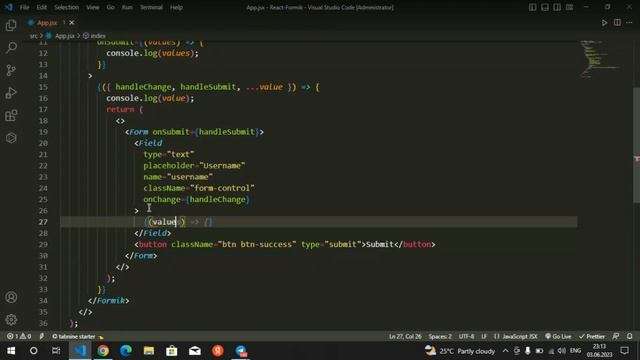Split the editor to the right
The image size is (640, 360).
click(x=617, y=22)
